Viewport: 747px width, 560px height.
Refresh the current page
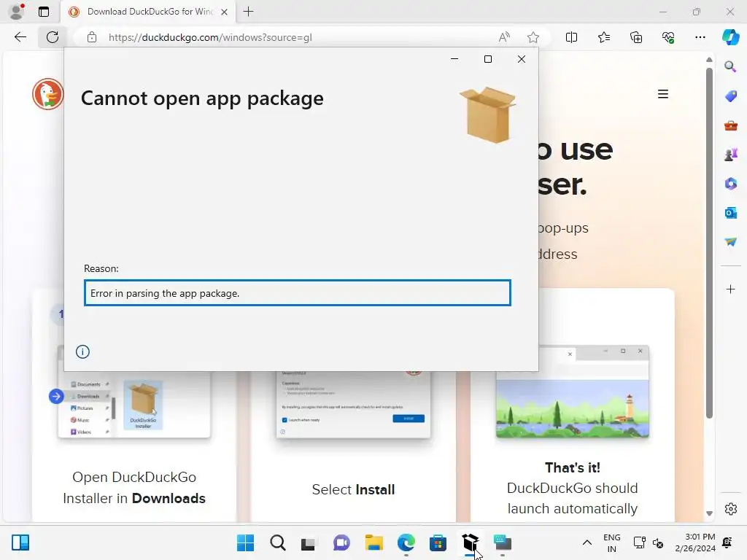click(x=53, y=37)
